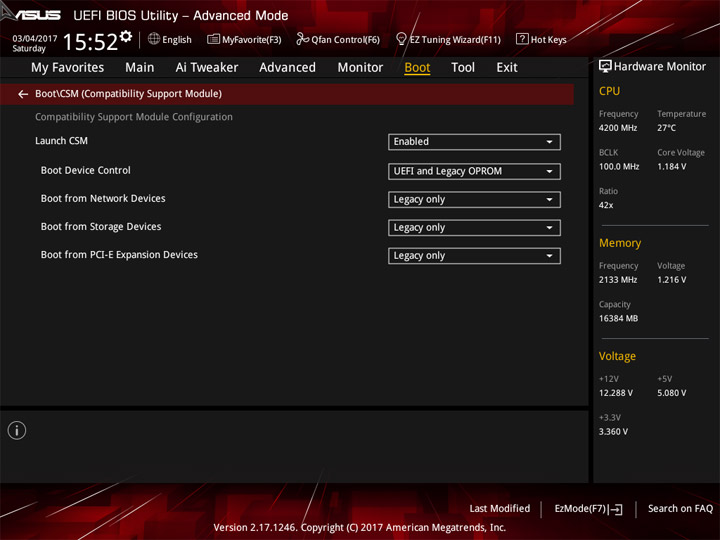Open Boot from PCI-E Expansion Devices dropdown
The height and width of the screenshot is (540, 720).
point(474,256)
